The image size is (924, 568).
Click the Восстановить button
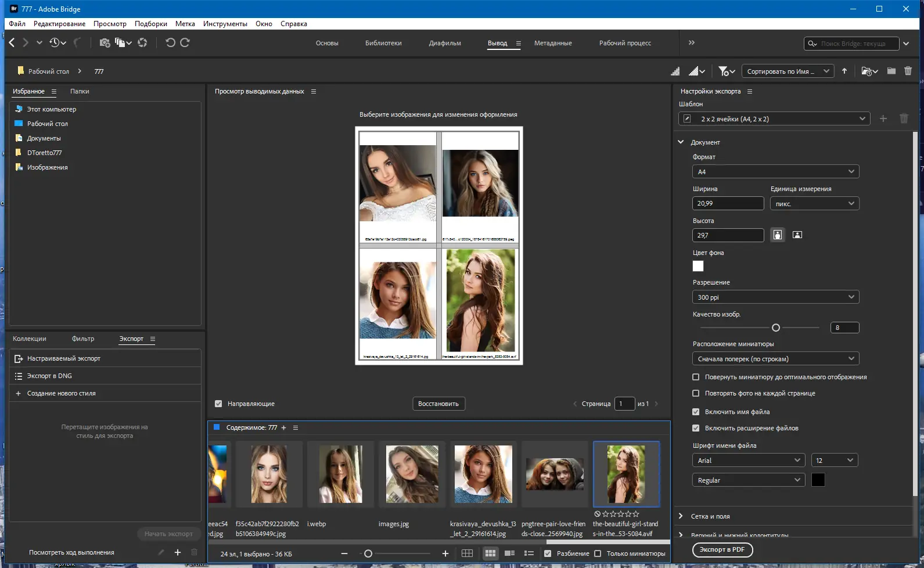(438, 404)
